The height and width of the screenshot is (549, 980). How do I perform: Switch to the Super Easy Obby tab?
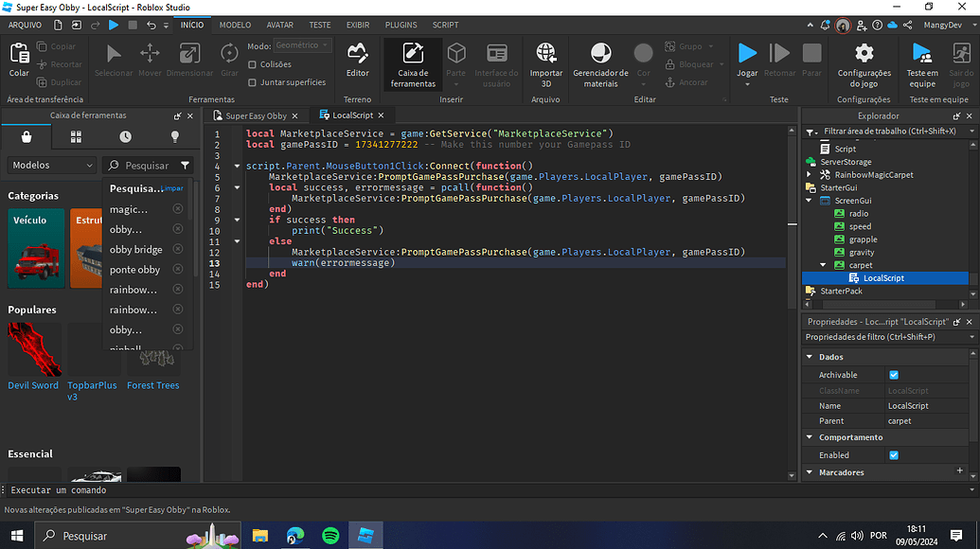pos(256,115)
